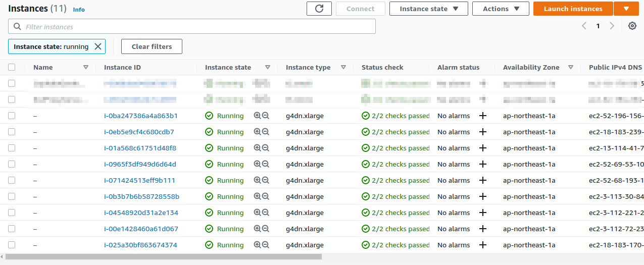Viewport: 644px width, 265px height.
Task: Click page number 1
Action: (x=598, y=26)
